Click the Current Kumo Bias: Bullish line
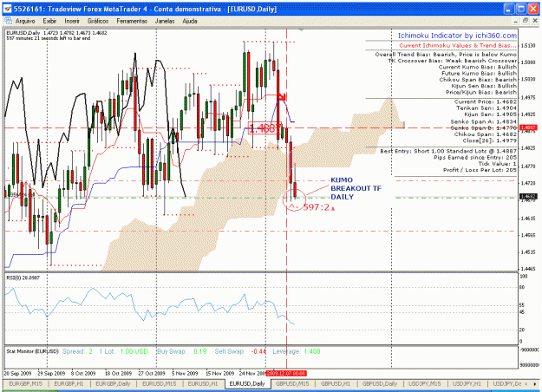 pyautogui.click(x=477, y=67)
